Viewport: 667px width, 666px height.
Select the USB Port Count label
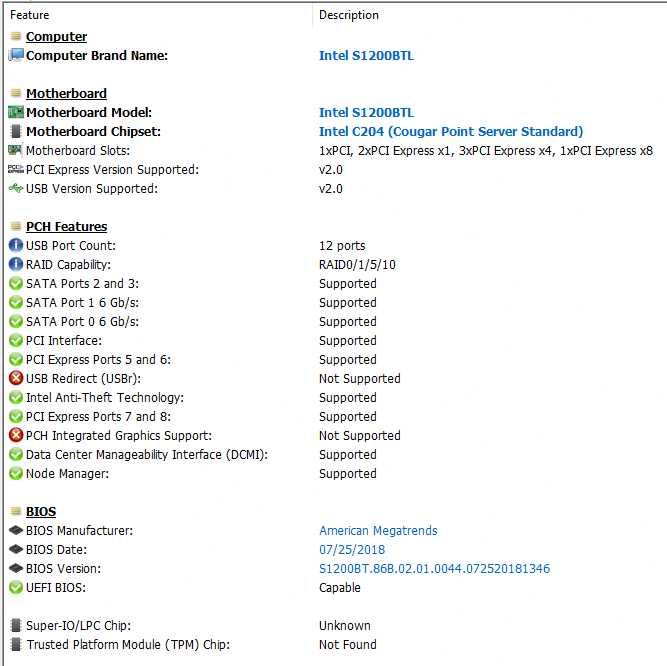point(71,245)
